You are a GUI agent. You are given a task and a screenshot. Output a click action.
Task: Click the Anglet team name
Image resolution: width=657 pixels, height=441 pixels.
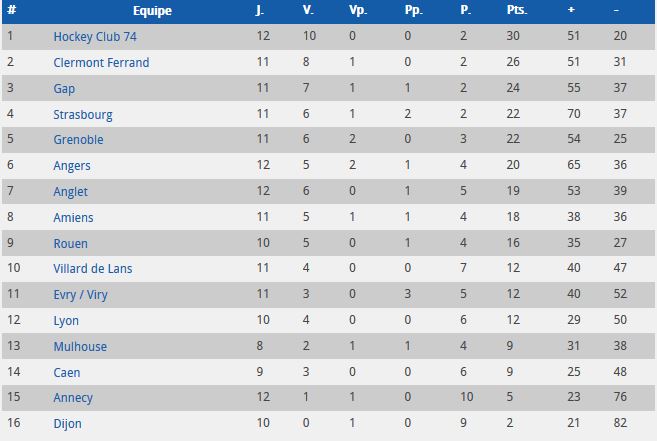pos(70,191)
